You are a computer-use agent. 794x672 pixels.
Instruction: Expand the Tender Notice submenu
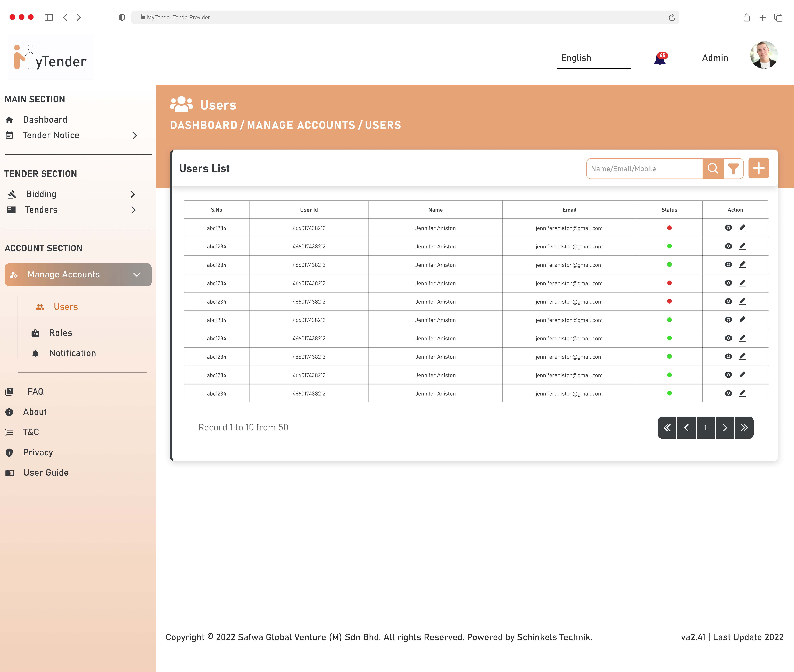point(134,135)
